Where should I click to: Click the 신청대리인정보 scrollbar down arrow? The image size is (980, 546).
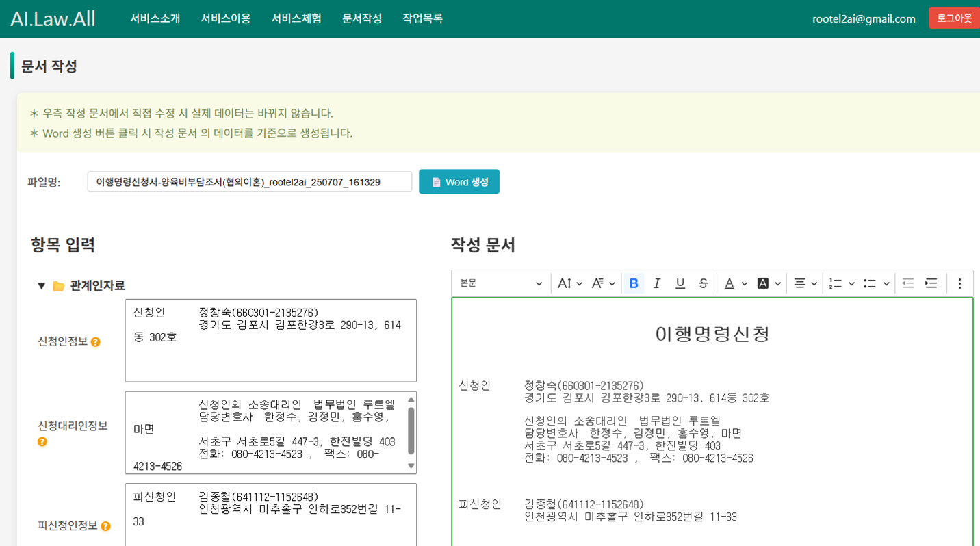[x=411, y=467]
